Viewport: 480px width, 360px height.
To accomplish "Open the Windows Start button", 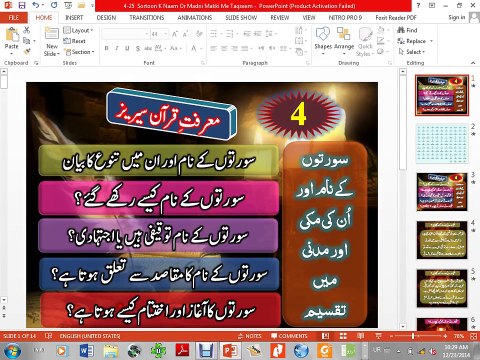I will 11,351.
